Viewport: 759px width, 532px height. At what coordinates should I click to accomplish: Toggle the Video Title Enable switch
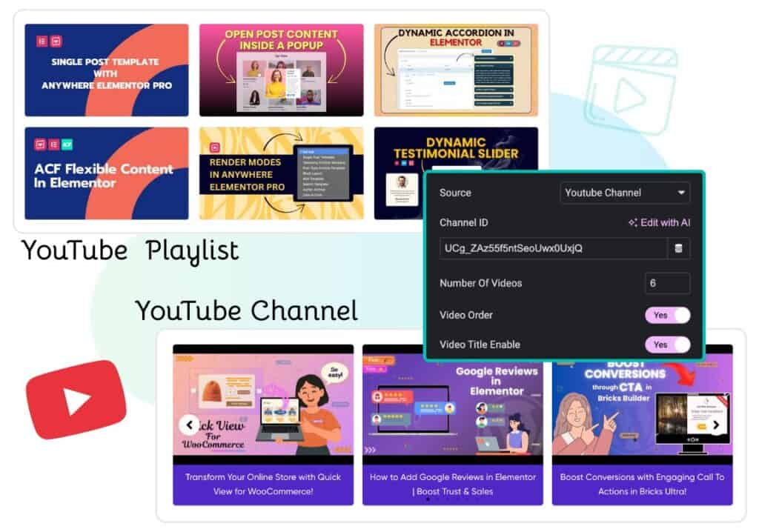point(667,345)
